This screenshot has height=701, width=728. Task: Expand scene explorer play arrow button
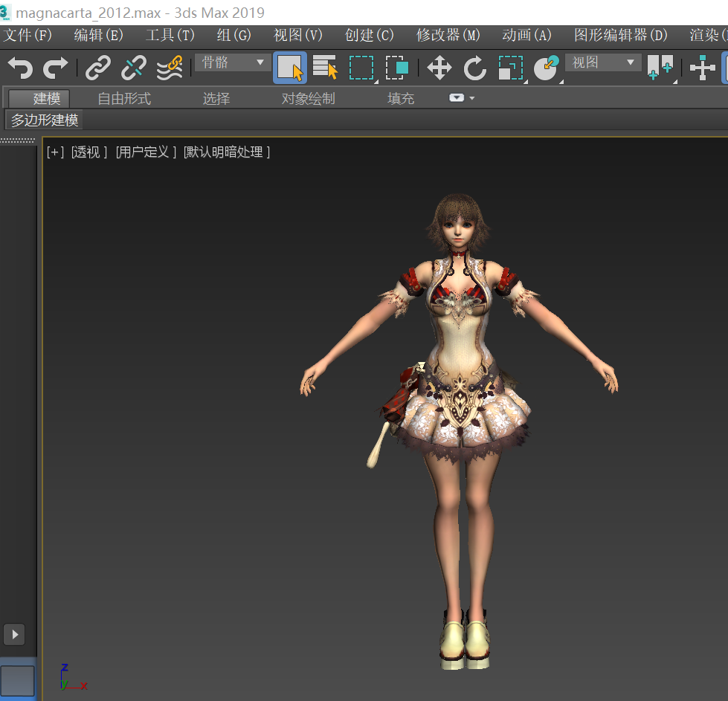pos(14,634)
